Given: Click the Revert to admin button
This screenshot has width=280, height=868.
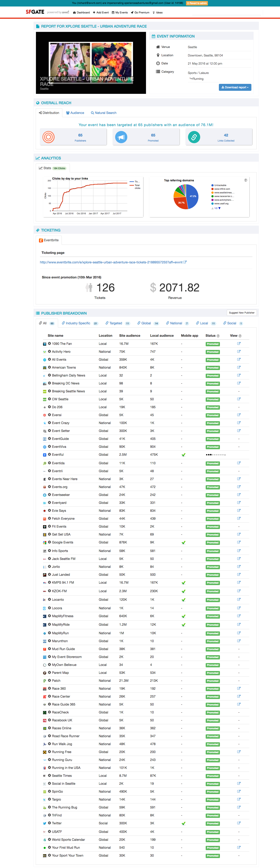Looking at the screenshot, I should tap(197, 3).
